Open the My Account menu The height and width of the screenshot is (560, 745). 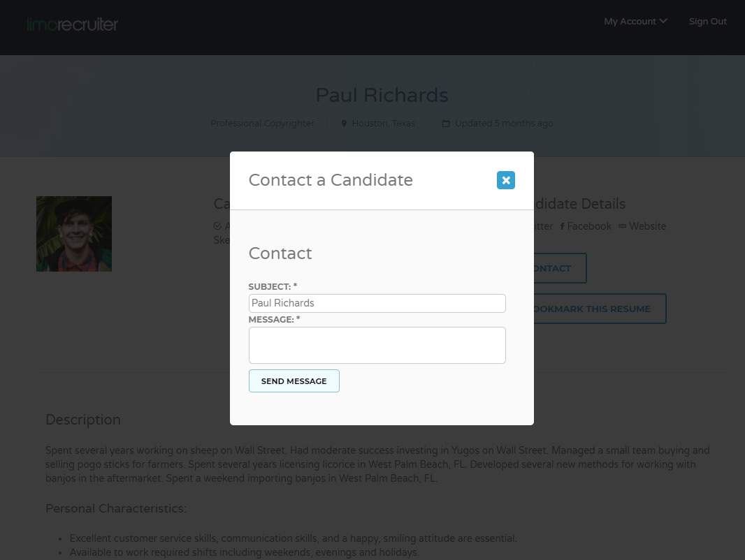point(630,22)
